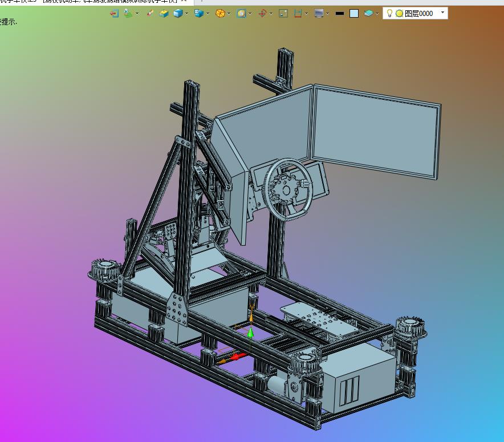Open dropdown beside green stacked planes icon
The width and height of the screenshot is (504, 442).
click(137, 14)
